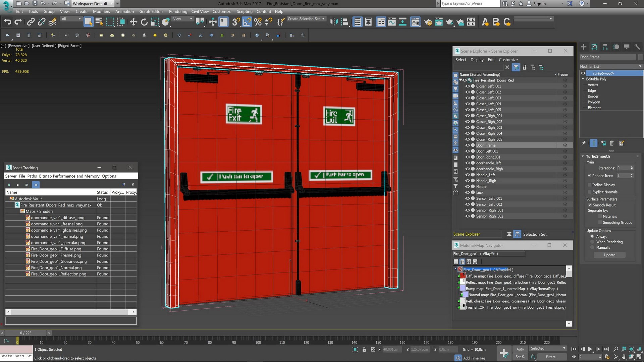Activate the Select and Scale tool
Image resolution: width=644 pixels, height=362 pixels.
click(x=155, y=22)
